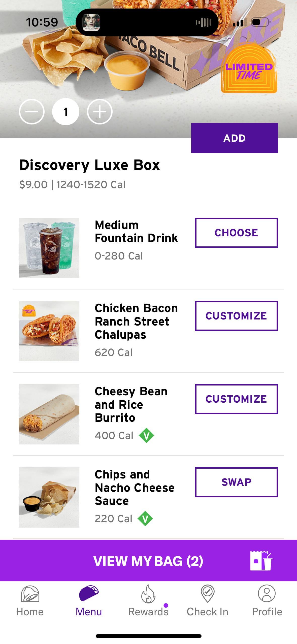Customize the Chicken Bacon Ranch Street Chalupas

(x=236, y=316)
